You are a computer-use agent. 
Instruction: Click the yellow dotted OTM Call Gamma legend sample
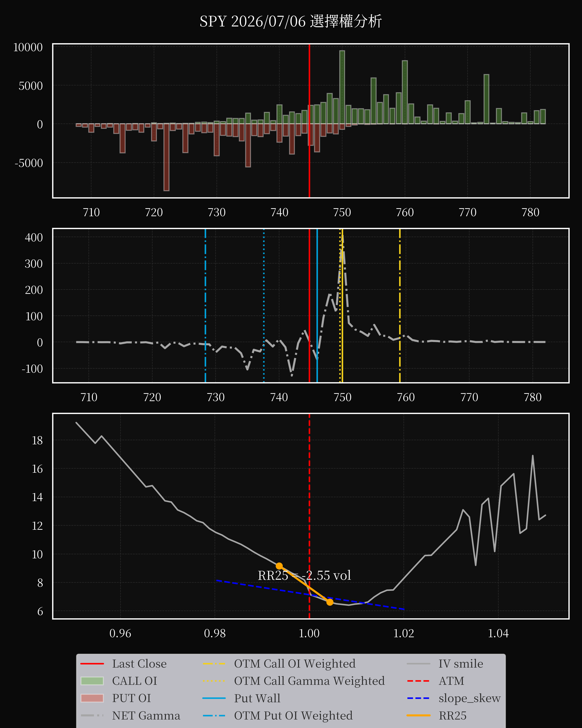[214, 681]
